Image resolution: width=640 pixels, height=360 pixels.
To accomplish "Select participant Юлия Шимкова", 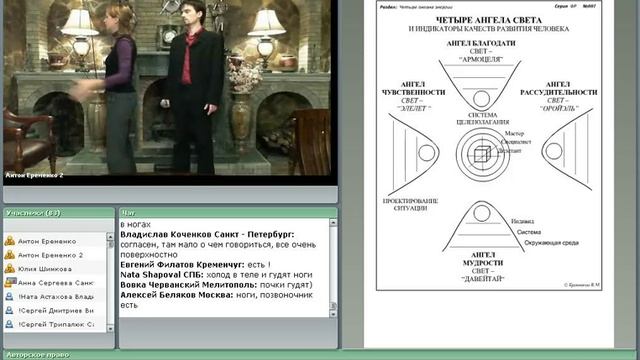I will tap(55, 269).
